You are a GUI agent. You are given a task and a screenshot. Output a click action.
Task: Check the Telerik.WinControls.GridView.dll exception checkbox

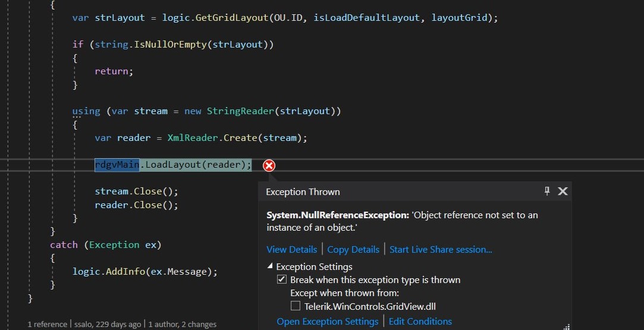coord(296,306)
